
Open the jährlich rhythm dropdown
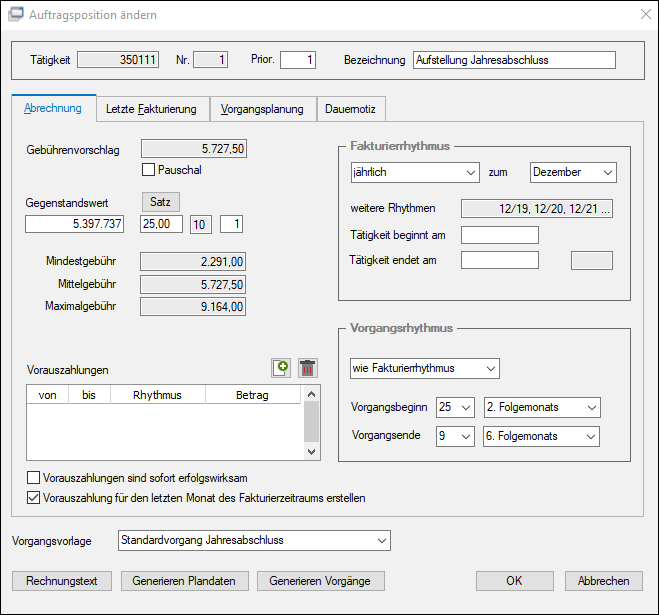(x=415, y=172)
